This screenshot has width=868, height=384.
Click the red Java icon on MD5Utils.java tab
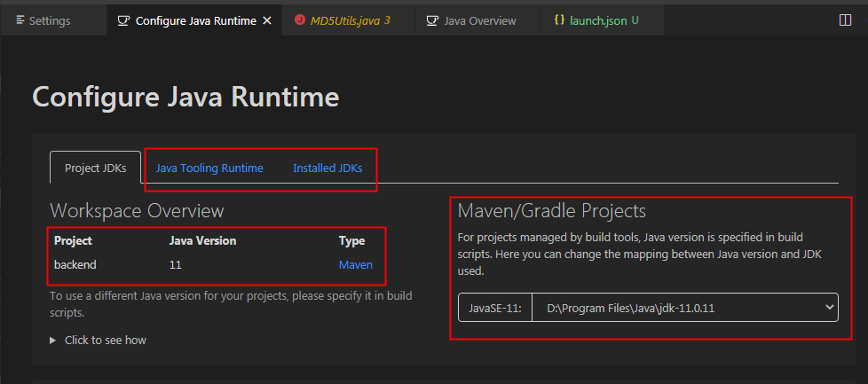click(299, 20)
